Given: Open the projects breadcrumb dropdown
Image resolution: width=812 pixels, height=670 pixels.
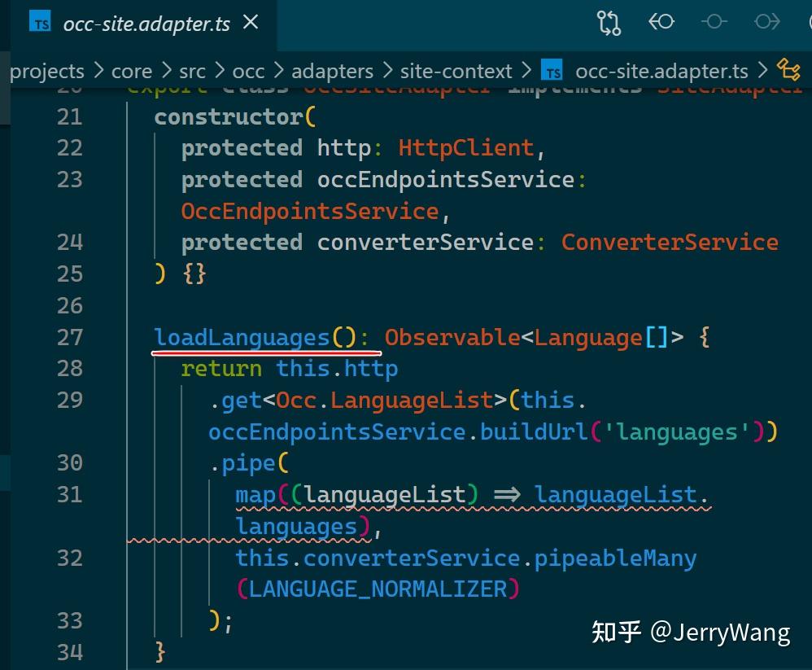Looking at the screenshot, I should tap(46, 71).
